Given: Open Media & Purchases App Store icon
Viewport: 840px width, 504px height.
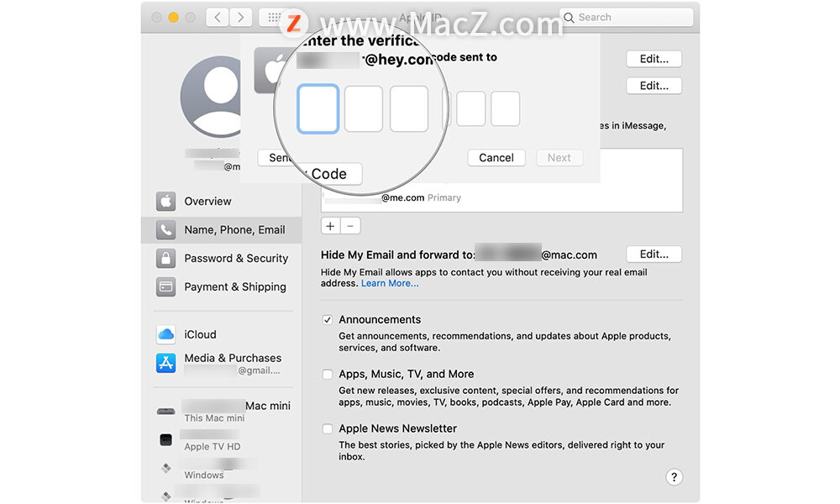Looking at the screenshot, I should (x=165, y=363).
